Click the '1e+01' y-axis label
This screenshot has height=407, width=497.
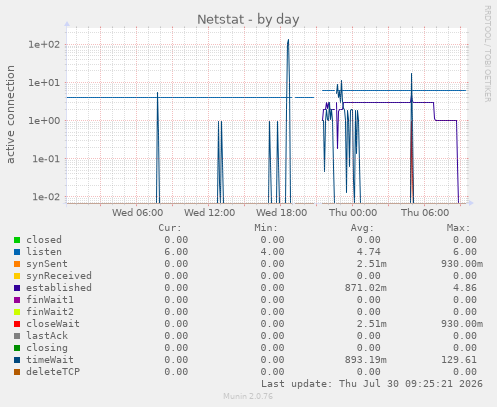44,82
